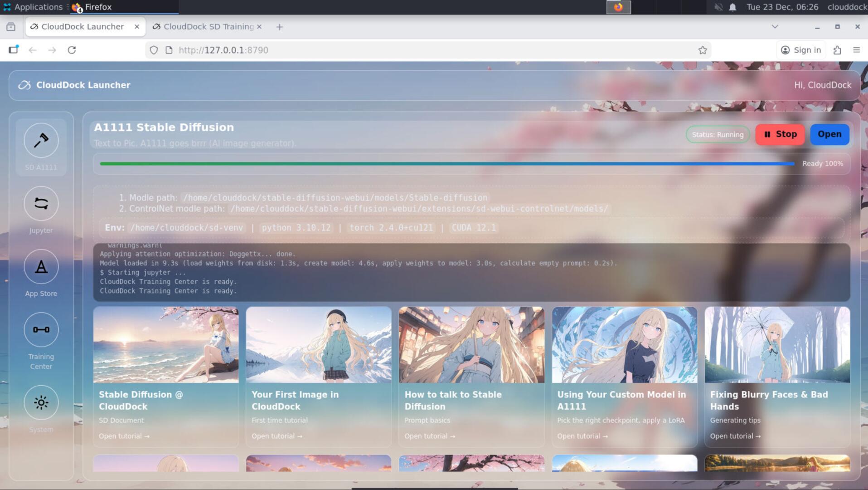This screenshot has height=490, width=868.
Task: Stop the A1111 Stable Diffusion service
Action: coord(780,134)
